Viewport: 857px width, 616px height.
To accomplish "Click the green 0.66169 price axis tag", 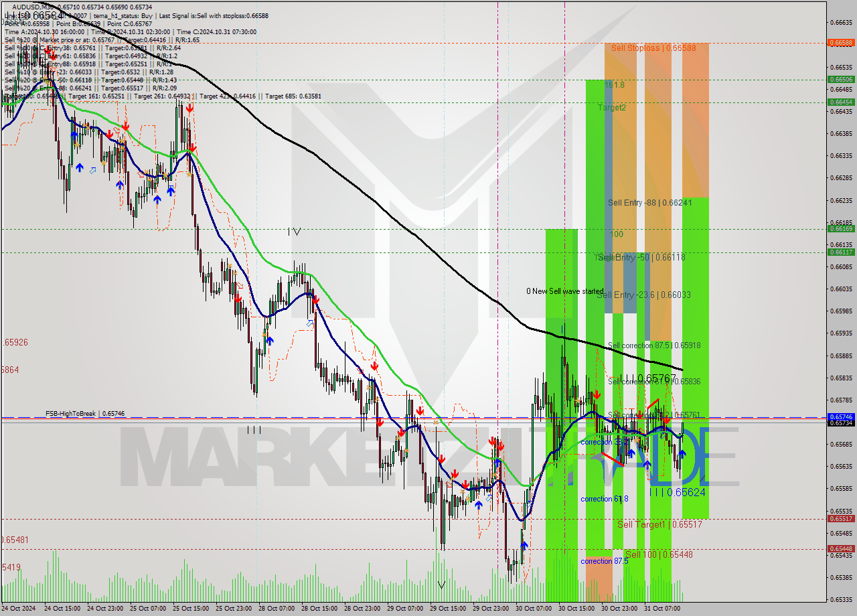I will pos(841,229).
